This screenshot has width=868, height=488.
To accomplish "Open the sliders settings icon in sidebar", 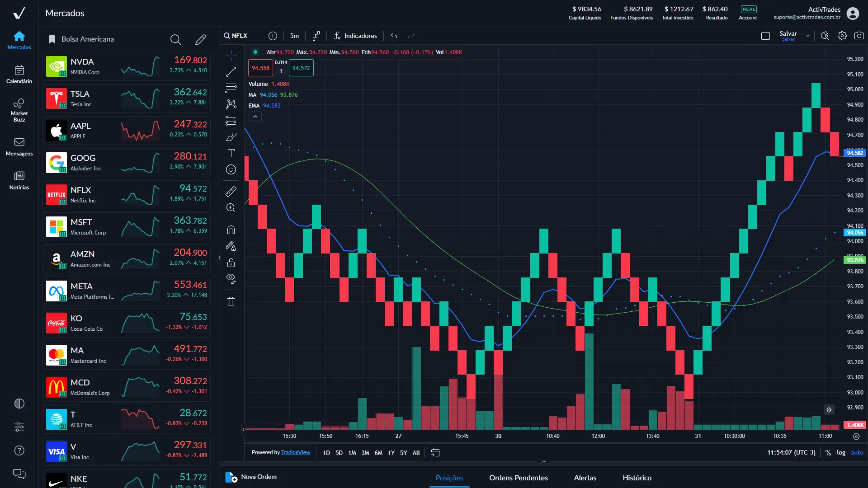I will pos(19,427).
